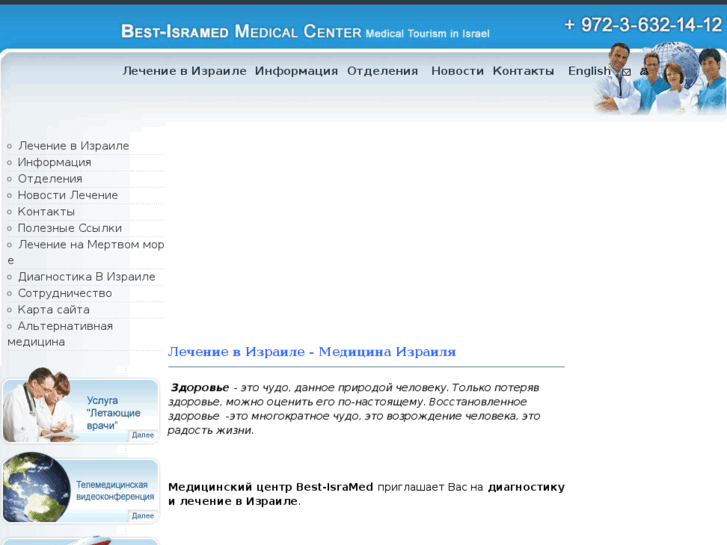Click header medical team photo
Image resolution: width=727 pixels, height=545 pixels.
pos(659,79)
